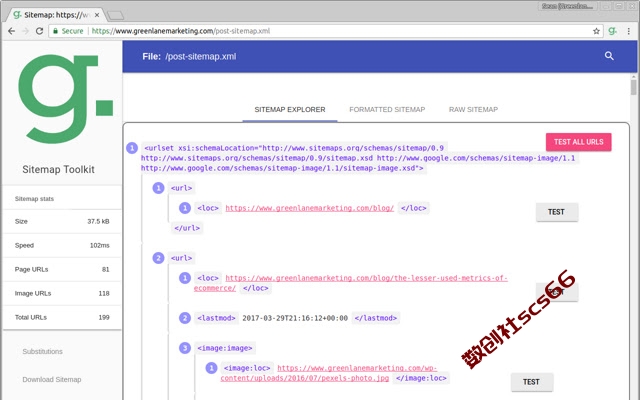Screen dimensions: 640x400
Task: Click the Sitemap Toolkit title
Action: (58, 169)
